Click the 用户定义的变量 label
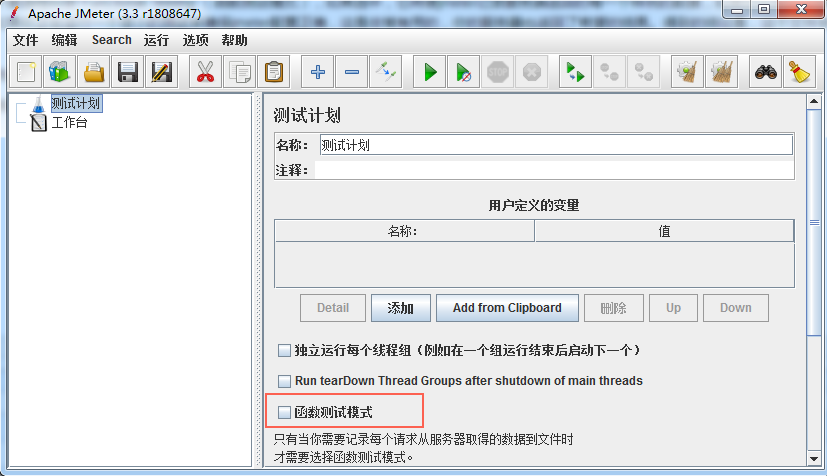 point(534,205)
